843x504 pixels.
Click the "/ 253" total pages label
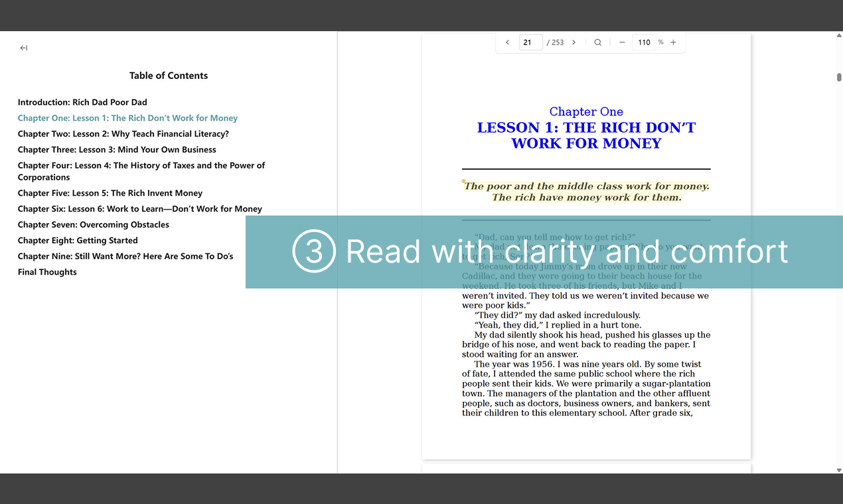click(556, 42)
